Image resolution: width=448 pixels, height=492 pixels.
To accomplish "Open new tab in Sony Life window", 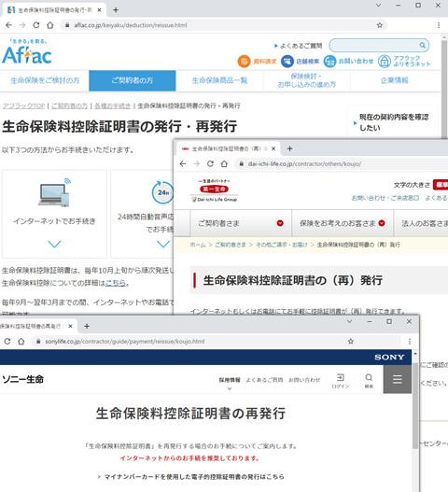I will tap(87, 327).
